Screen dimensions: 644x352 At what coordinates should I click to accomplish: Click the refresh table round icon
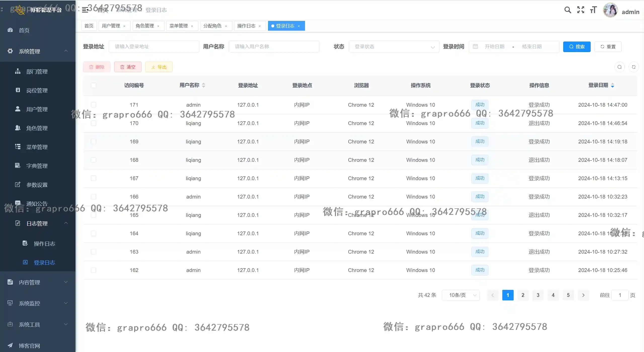[x=633, y=67]
